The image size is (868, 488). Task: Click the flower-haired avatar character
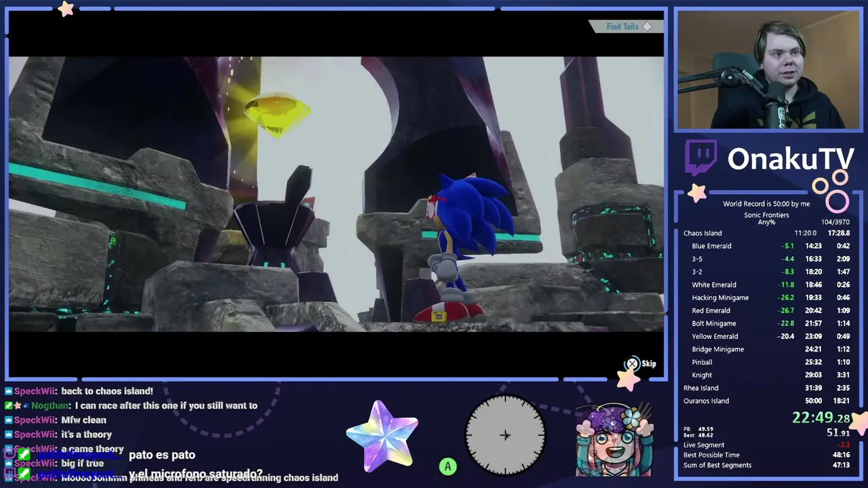[x=614, y=441]
